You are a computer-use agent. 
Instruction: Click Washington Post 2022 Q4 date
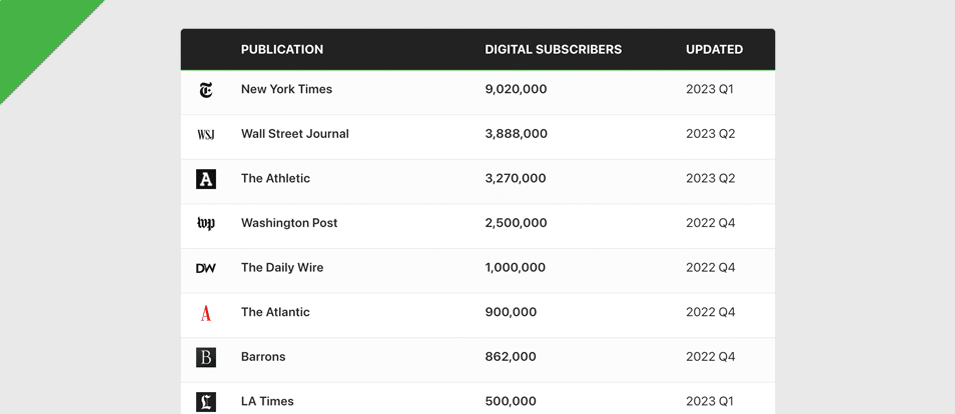point(711,223)
